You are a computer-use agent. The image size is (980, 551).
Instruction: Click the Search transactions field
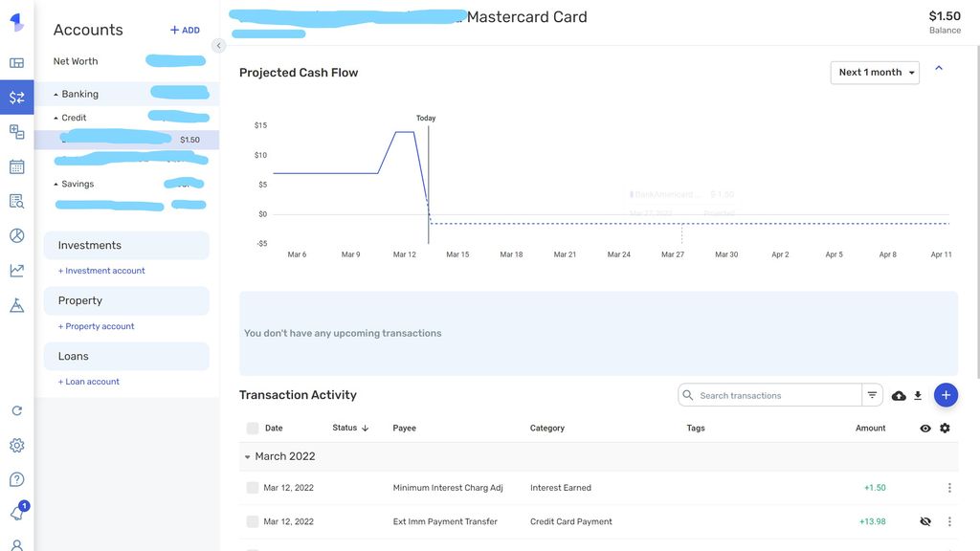click(766, 394)
